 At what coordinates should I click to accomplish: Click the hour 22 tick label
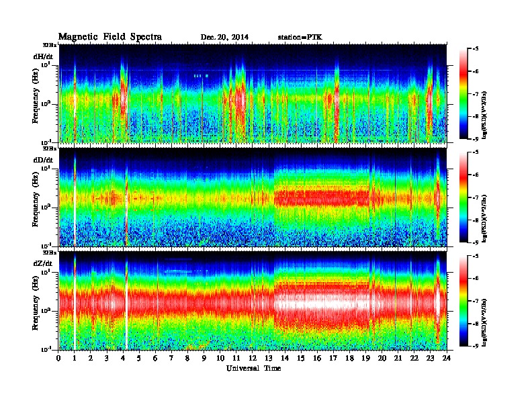coord(414,359)
